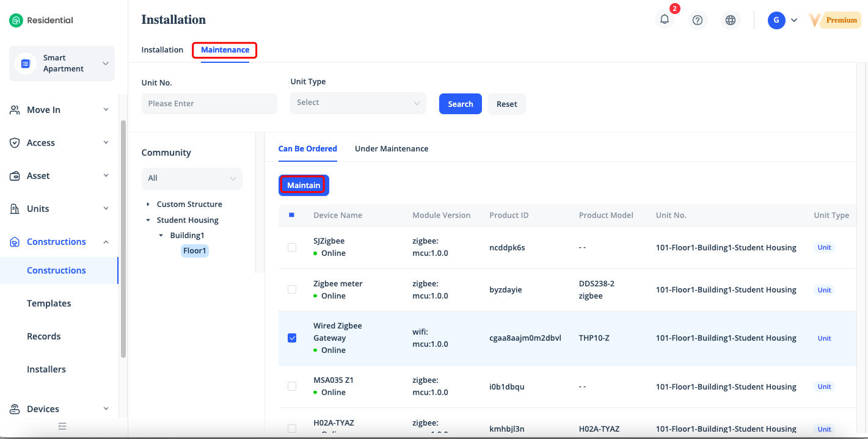Open the notifications bell icon
This screenshot has width=868, height=439.
point(665,20)
